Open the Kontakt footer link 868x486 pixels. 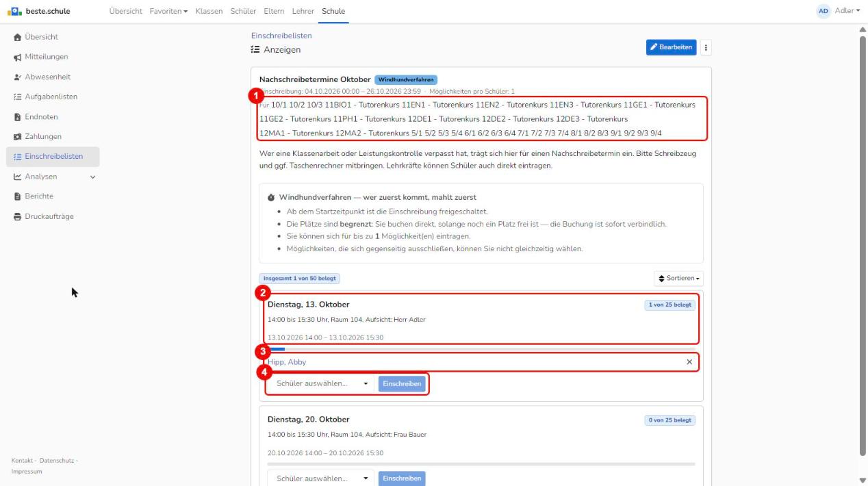pyautogui.click(x=23, y=460)
